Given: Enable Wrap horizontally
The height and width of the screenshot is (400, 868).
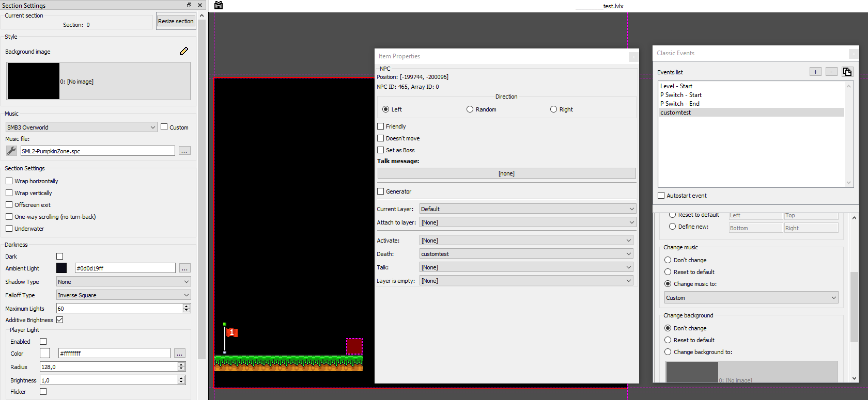Looking at the screenshot, I should tap(9, 181).
